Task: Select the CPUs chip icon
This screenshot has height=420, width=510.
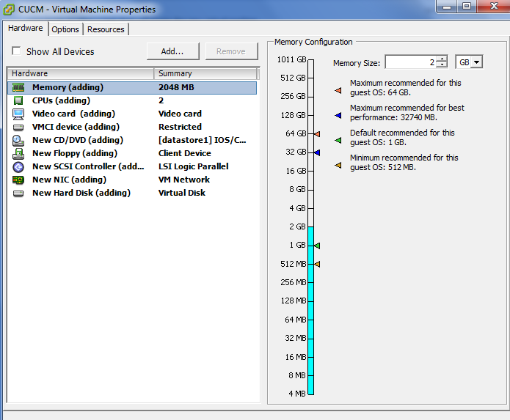Action: [x=18, y=100]
